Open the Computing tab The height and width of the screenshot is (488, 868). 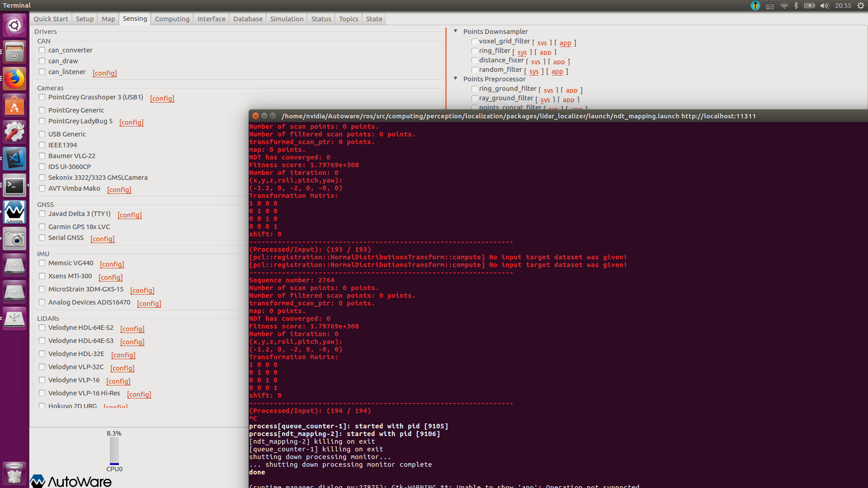(172, 19)
